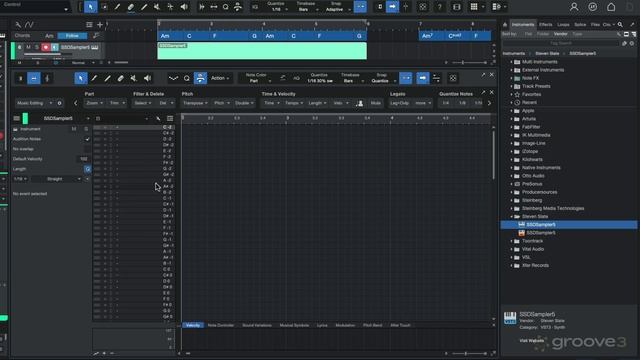Viewport: 640px width, 360px height.
Task: Click the Leg+Ovlp legato button
Action: tap(400, 103)
